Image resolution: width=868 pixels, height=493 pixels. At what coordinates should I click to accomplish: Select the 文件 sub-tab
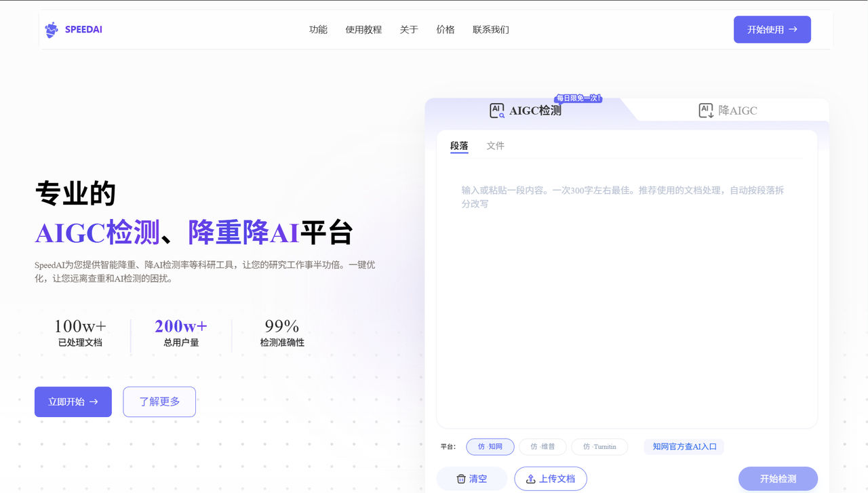pyautogui.click(x=496, y=146)
